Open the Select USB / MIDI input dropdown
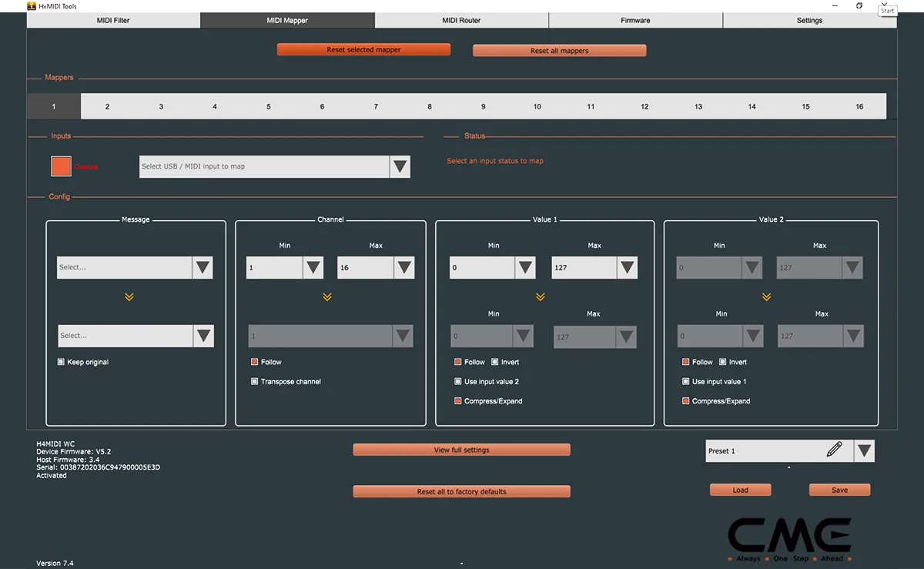 tap(400, 166)
